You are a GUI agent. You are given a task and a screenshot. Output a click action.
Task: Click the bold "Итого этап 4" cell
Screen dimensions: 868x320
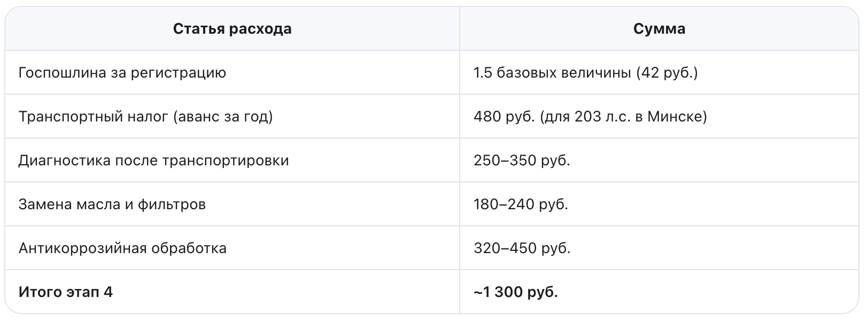65,292
